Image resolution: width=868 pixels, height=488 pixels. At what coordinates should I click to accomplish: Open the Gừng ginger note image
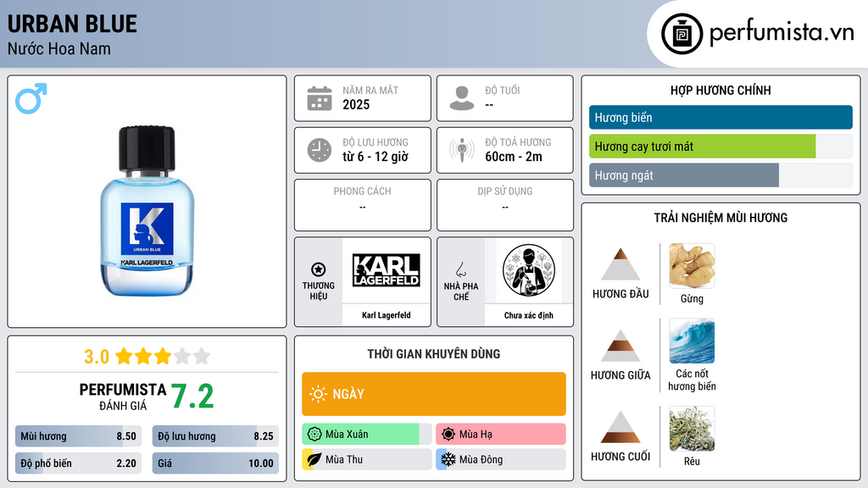point(692,265)
